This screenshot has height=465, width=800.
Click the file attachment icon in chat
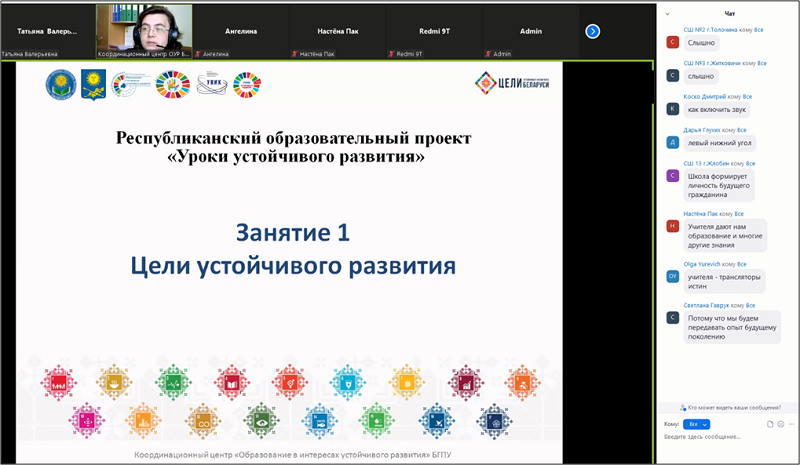tap(770, 424)
